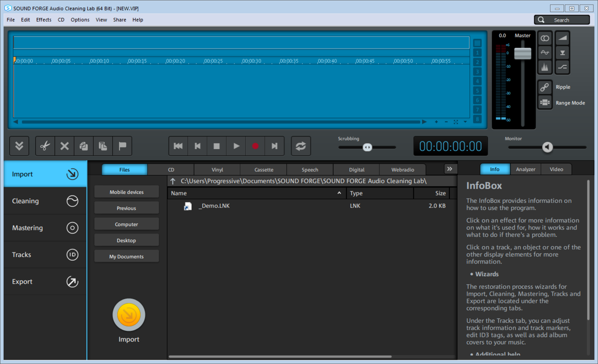Toggle Range Mode
Image resolution: width=598 pixels, height=364 pixels.
[545, 102]
